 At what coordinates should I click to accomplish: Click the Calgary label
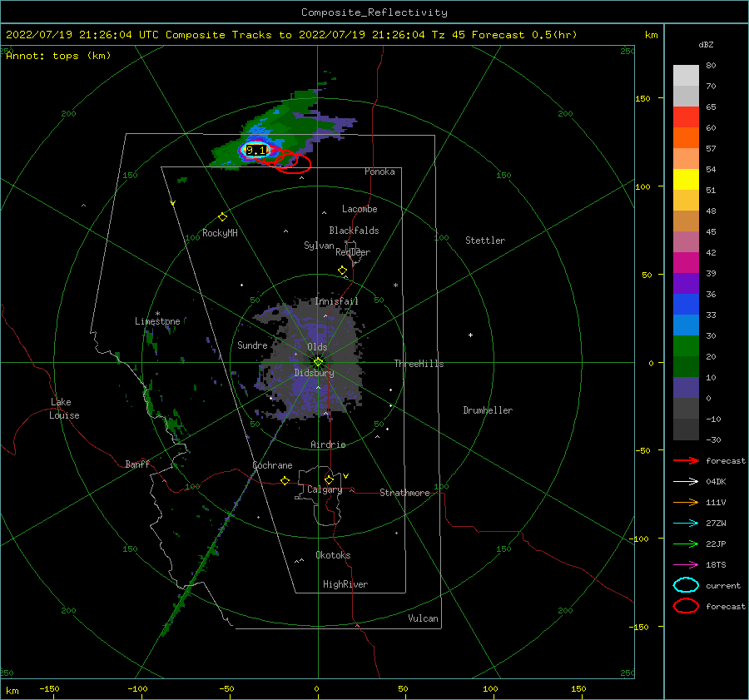(x=325, y=489)
